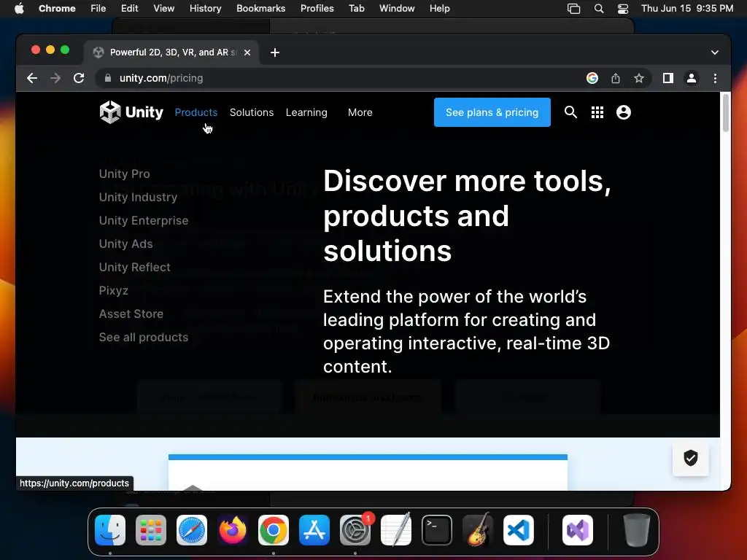Open the Tab menu

[356, 8]
